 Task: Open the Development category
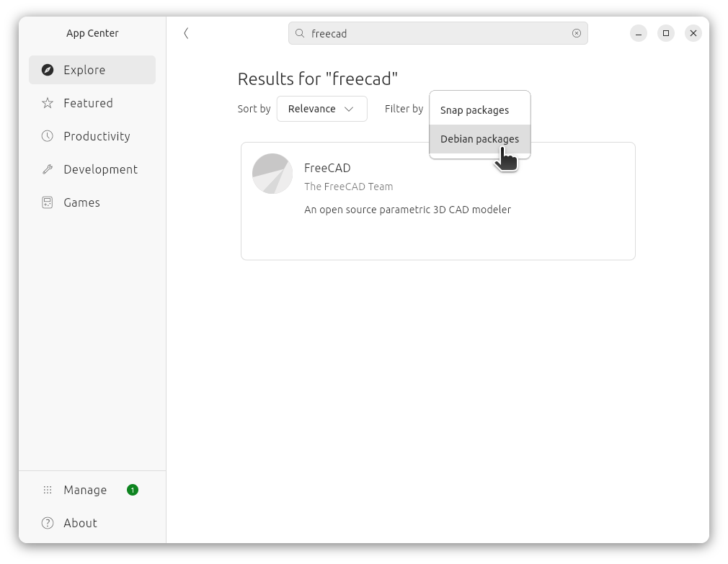(92, 169)
